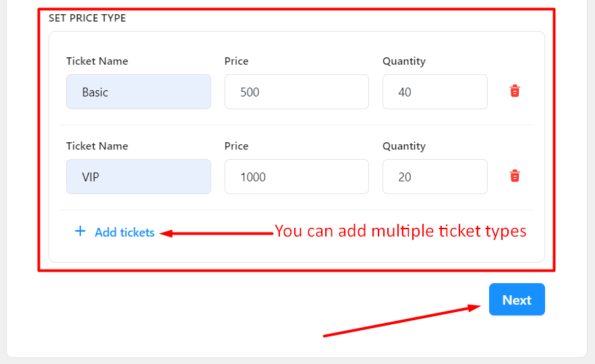Select the Price field showing 500
The width and height of the screenshot is (595, 364).
tap(297, 92)
